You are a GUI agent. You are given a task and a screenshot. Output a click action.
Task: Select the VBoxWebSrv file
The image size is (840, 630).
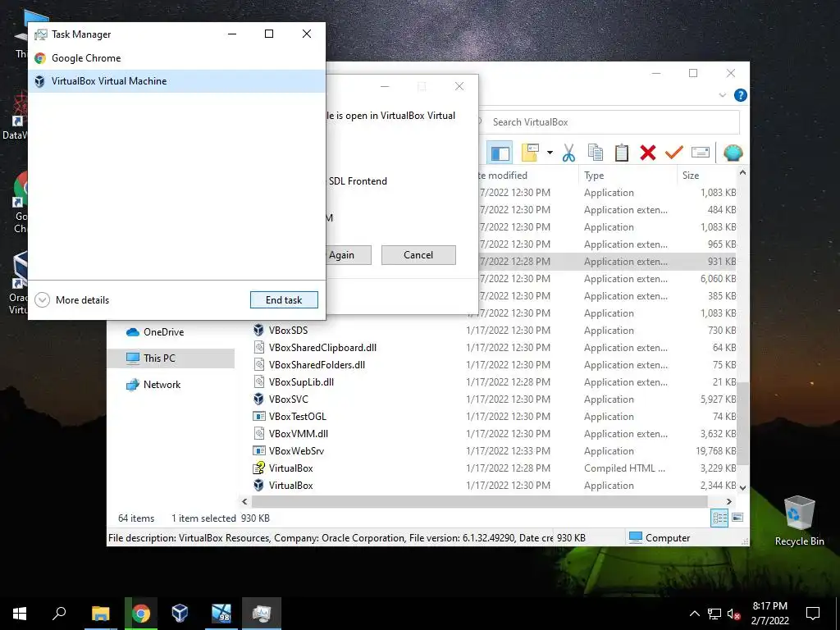[x=296, y=451]
